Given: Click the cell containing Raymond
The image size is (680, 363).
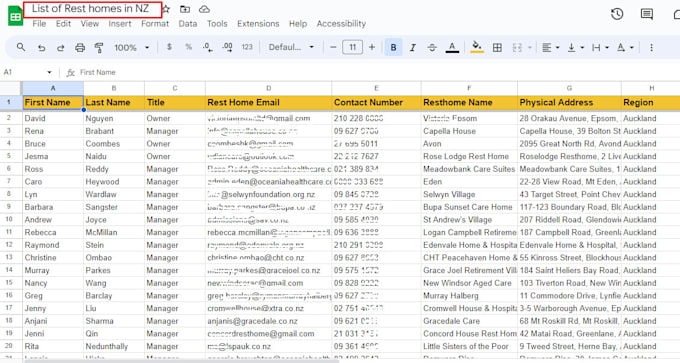Looking at the screenshot, I should (53, 245).
